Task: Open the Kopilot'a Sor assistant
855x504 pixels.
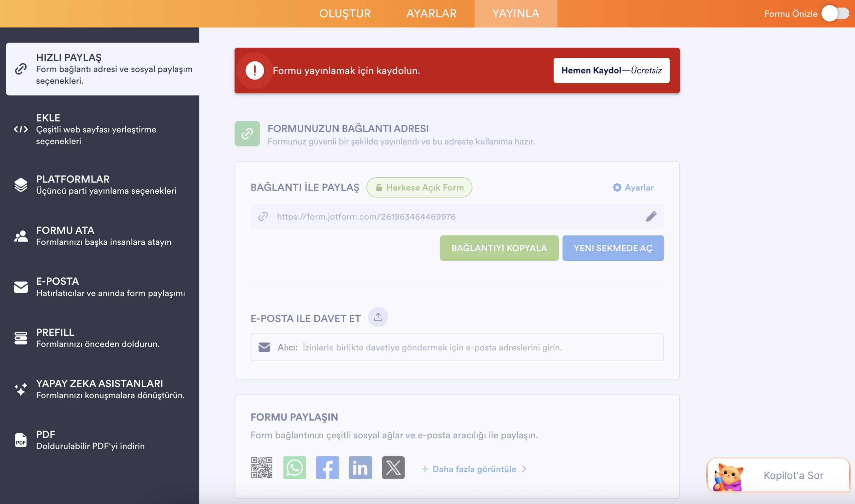Action: 778,475
